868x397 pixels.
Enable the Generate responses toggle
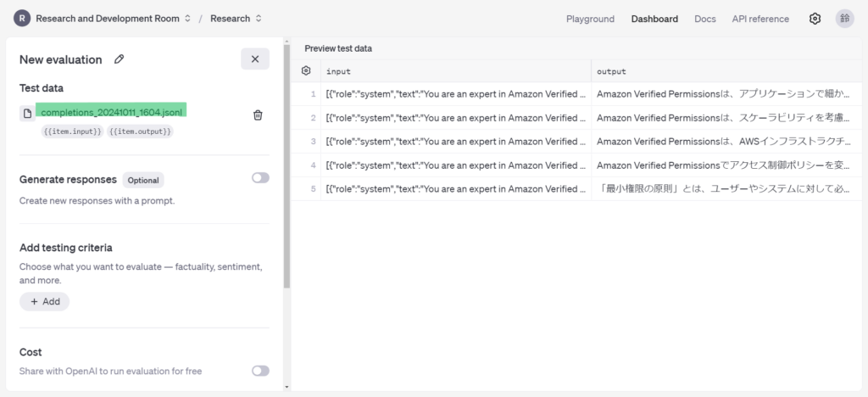260,178
